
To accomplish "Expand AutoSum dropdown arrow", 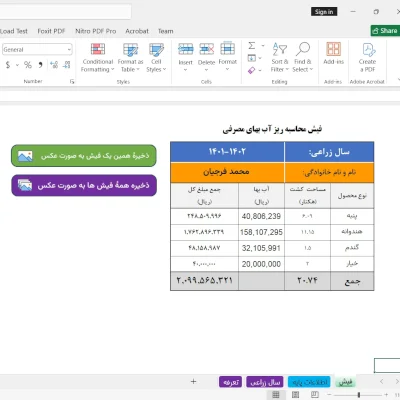I will coord(263,45).
